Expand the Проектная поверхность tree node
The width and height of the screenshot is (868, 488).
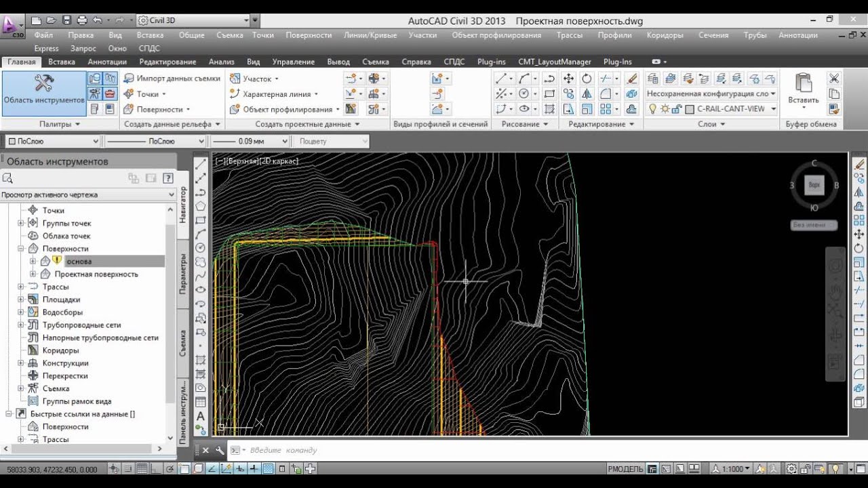click(33, 274)
